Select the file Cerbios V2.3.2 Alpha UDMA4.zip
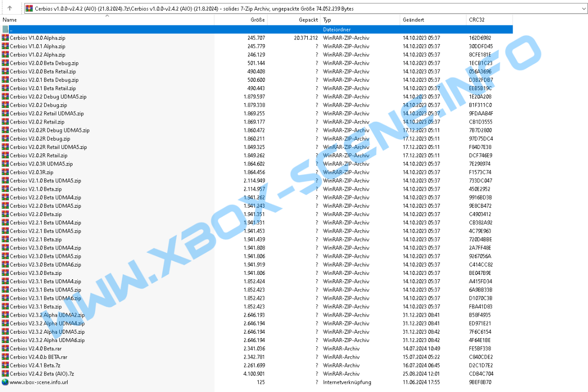The image size is (588, 392). (x=47, y=323)
